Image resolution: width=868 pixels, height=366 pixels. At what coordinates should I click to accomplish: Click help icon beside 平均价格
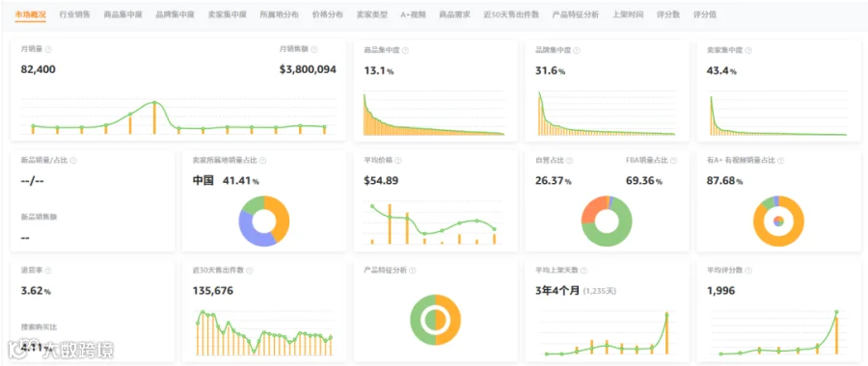click(x=398, y=160)
